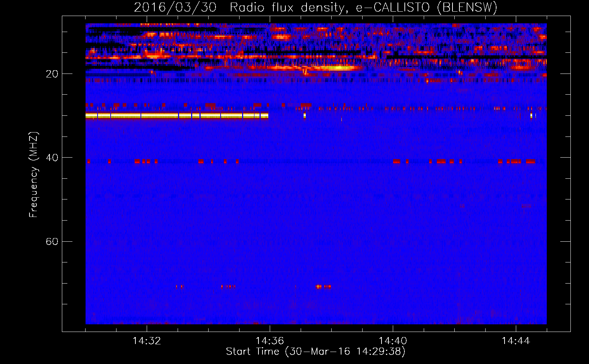Click the 'Frequency (MHZ)' axis label

[33, 175]
